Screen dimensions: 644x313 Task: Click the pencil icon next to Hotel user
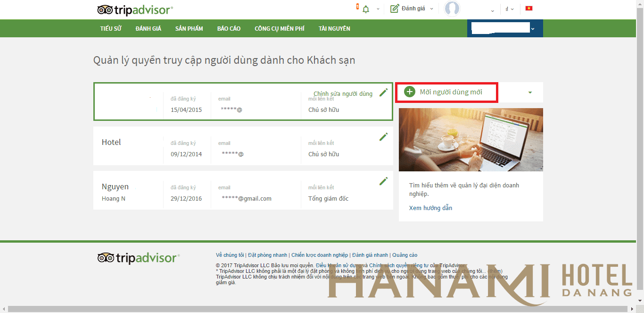pos(383,136)
